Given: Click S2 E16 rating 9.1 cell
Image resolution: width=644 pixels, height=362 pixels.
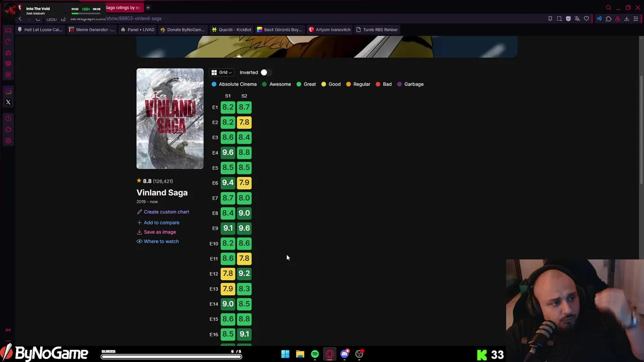Looking at the screenshot, I should click(244, 334).
